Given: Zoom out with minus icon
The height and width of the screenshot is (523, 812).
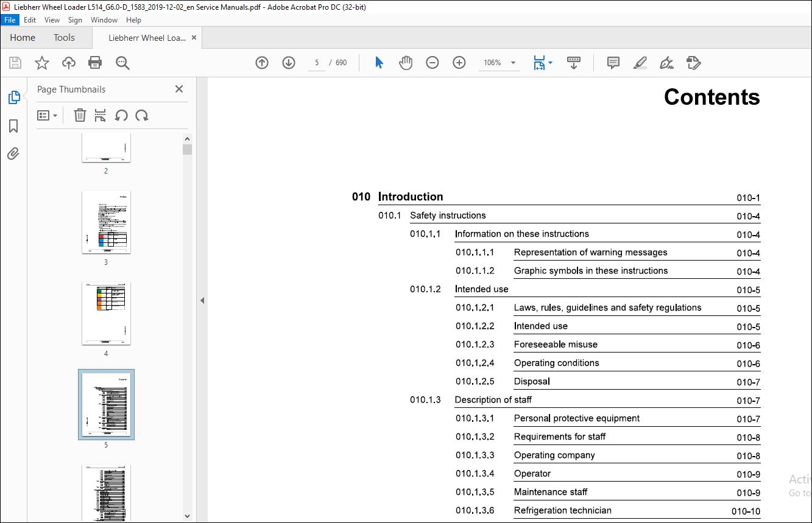Looking at the screenshot, I should (432, 63).
